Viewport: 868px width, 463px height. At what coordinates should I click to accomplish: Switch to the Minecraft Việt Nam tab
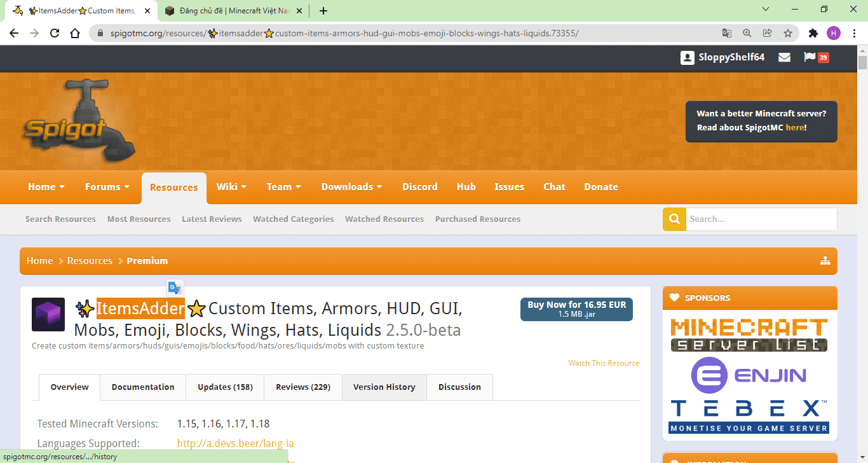(234, 11)
